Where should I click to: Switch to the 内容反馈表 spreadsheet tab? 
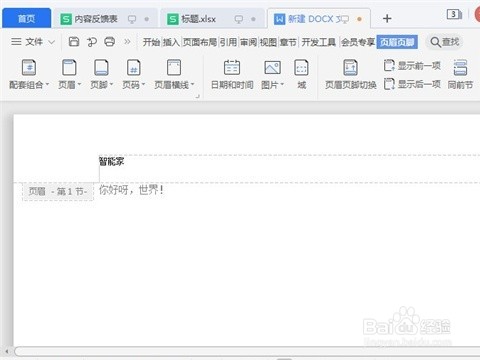click(106, 19)
